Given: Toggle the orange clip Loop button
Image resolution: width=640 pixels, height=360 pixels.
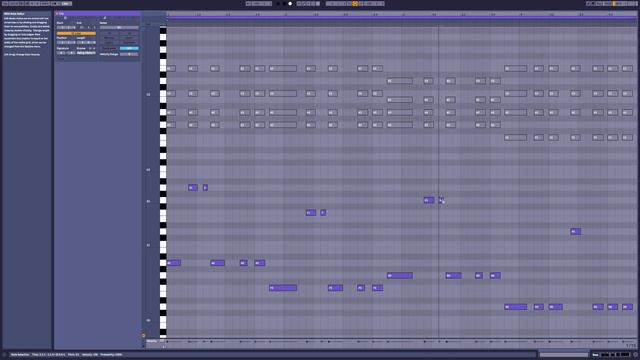Looking at the screenshot, I should coord(76,33).
